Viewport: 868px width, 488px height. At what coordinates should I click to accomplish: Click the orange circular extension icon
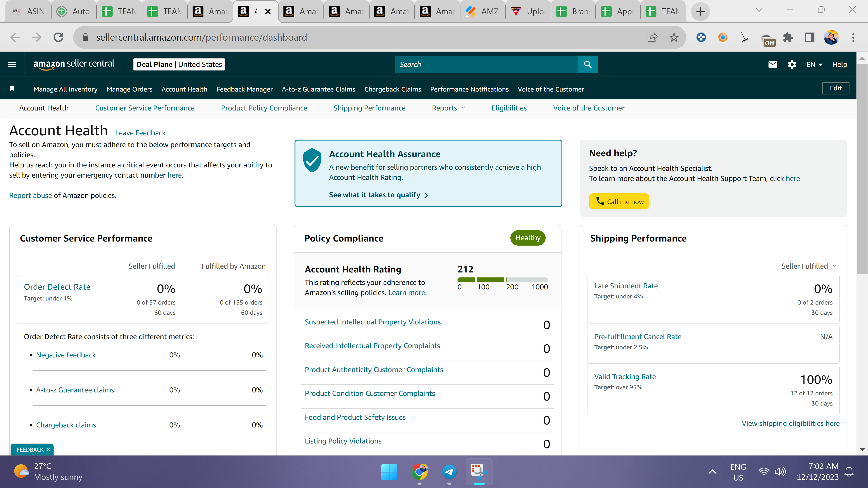point(723,37)
